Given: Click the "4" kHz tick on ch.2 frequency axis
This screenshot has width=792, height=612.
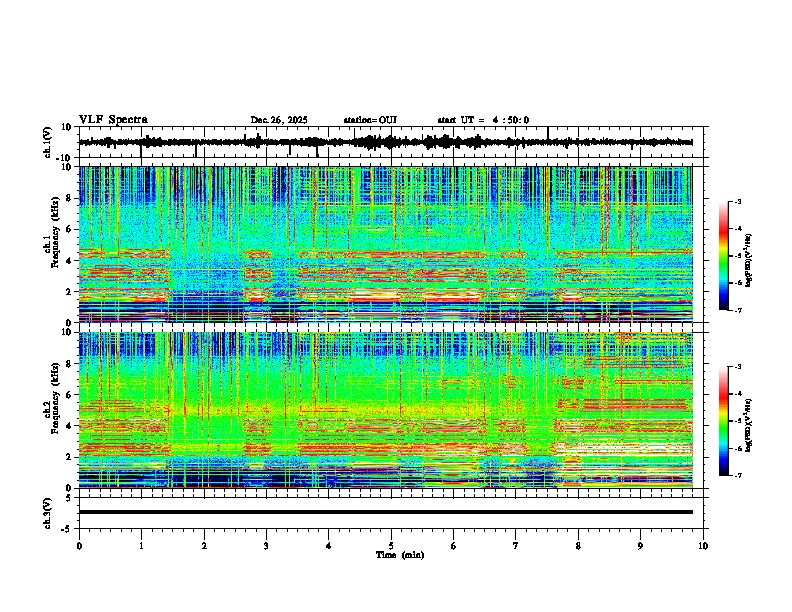Looking at the screenshot, I should (x=69, y=426).
